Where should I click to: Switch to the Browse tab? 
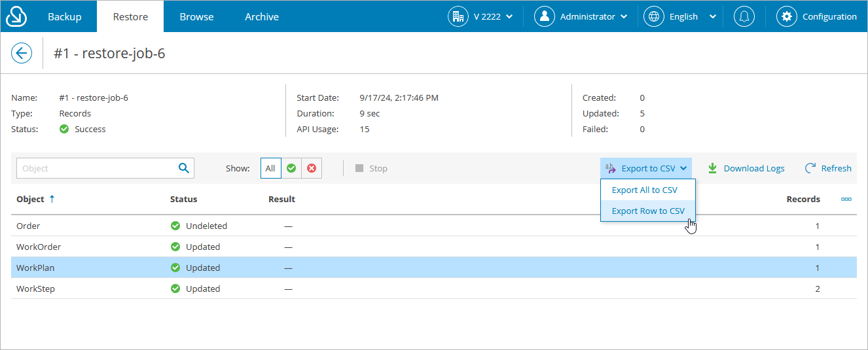point(196,16)
